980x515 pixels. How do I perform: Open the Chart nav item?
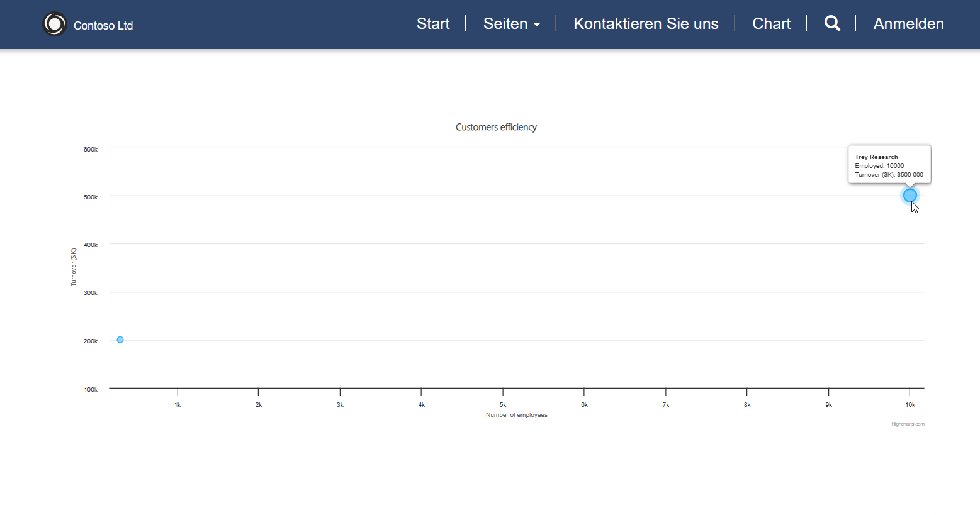pyautogui.click(x=771, y=23)
